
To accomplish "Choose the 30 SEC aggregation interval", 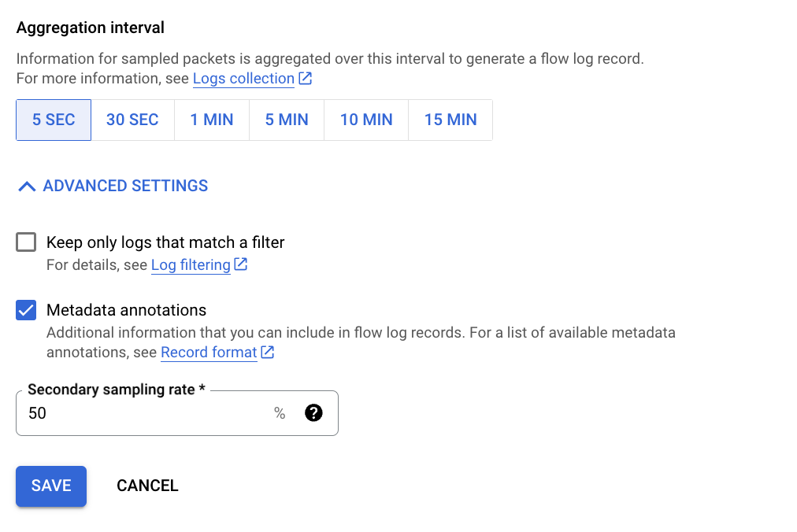I will 132,120.
